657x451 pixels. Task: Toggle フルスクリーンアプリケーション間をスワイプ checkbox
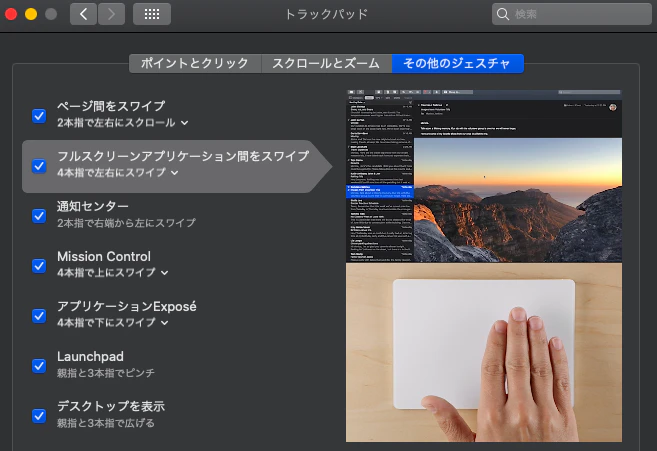pos(39,166)
